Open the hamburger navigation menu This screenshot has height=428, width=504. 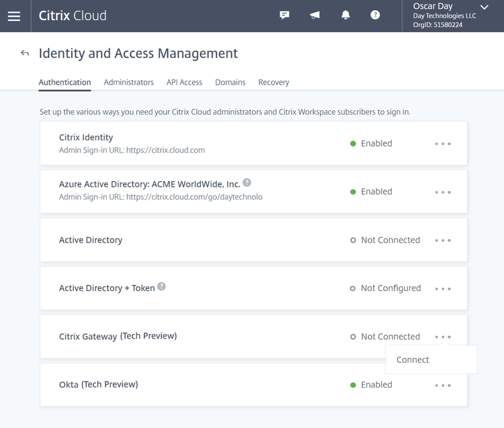14,15
